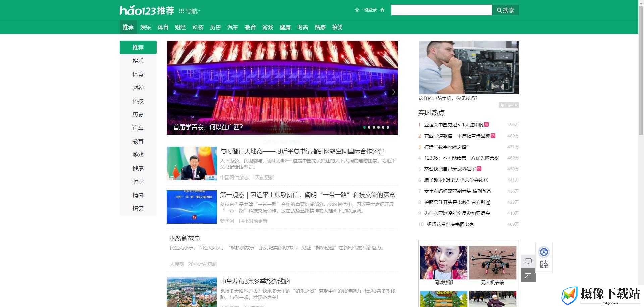Open the Xi Jinping meeting photo thumbnail
Viewport: 644px width, 307px height.
192,163
